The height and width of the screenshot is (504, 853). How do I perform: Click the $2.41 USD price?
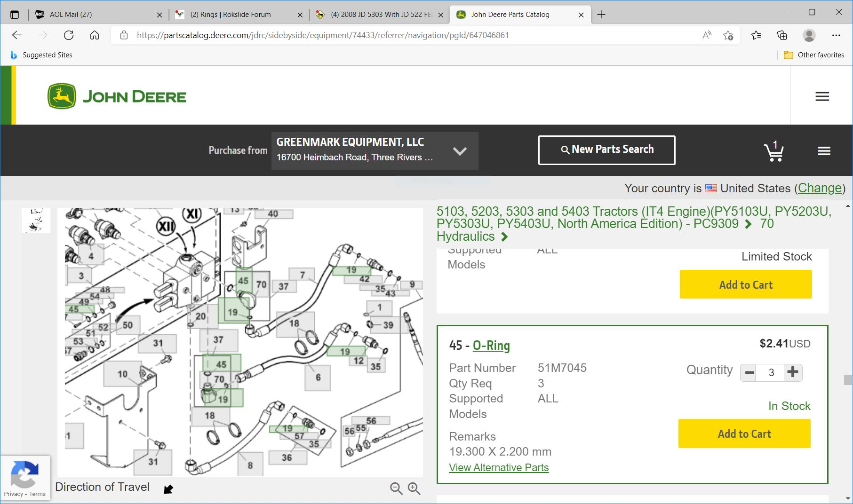(x=785, y=344)
